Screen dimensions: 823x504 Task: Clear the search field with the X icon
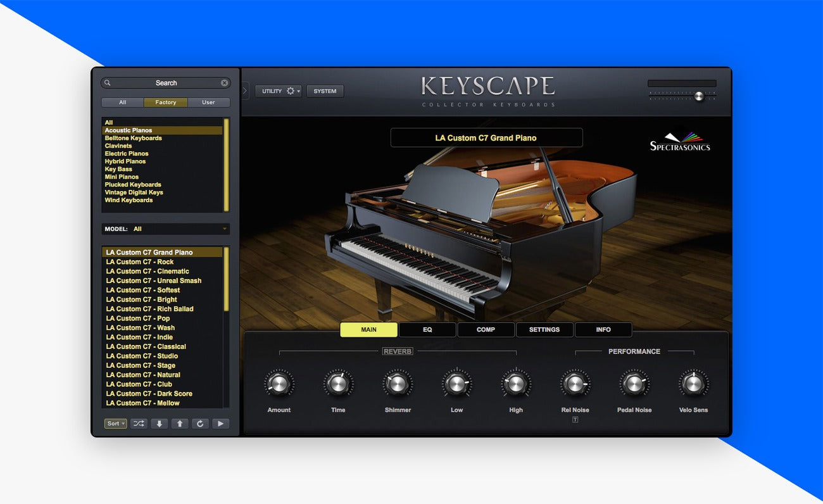pyautogui.click(x=224, y=83)
